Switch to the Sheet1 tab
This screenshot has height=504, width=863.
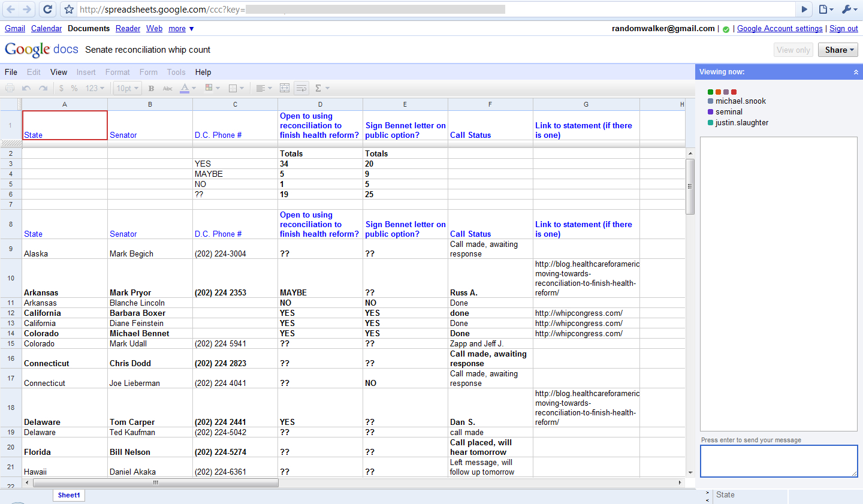tap(69, 495)
